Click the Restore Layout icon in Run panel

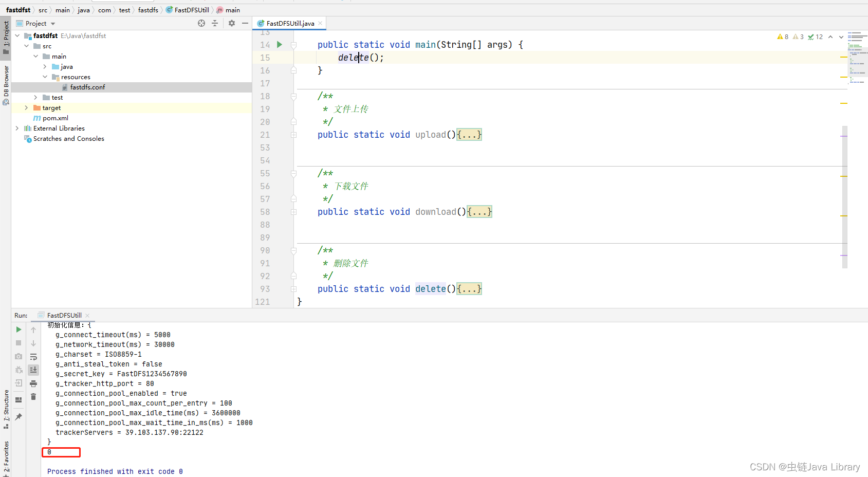tap(19, 399)
